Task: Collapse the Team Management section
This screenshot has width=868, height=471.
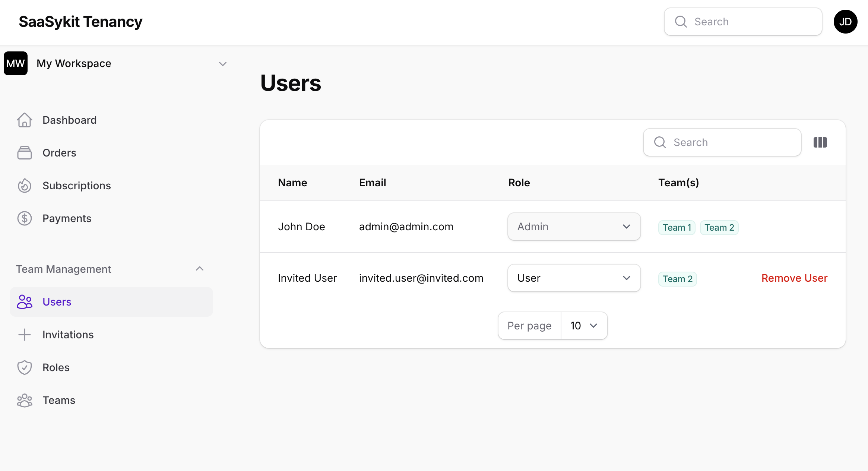Action: coord(200,269)
